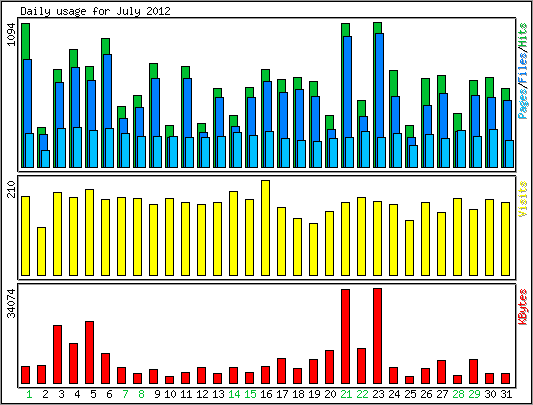This screenshot has height=405, width=533.
Task: Select the red KBytes bar for day 21
Action: pos(345,337)
